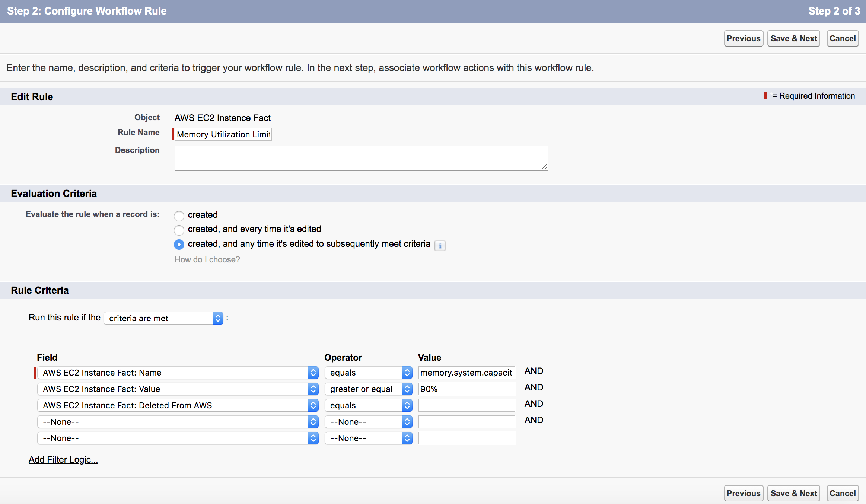Image resolution: width=866 pixels, height=504 pixels.
Task: Click into the Rule Name input field
Action: point(223,134)
